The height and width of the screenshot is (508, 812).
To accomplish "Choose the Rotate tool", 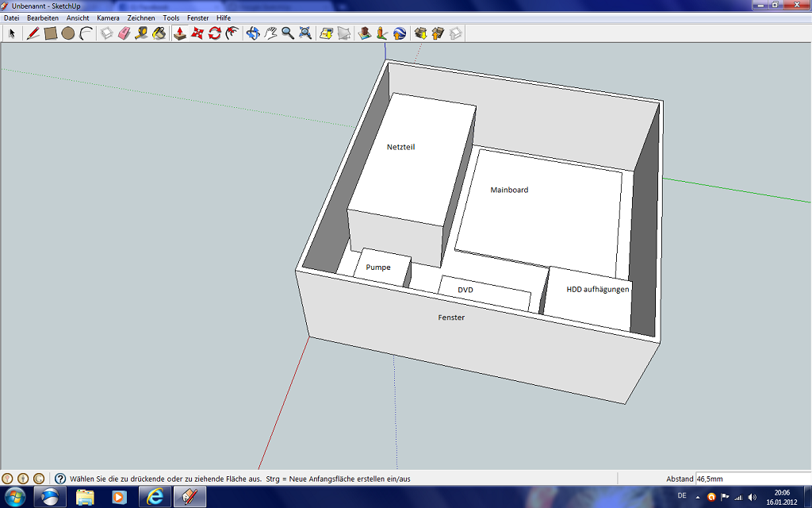I will [215, 33].
